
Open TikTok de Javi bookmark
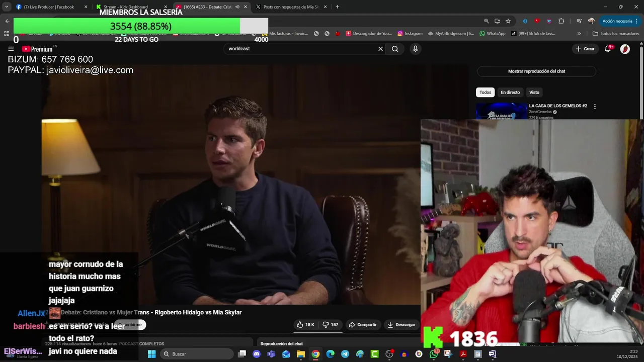[533, 34]
